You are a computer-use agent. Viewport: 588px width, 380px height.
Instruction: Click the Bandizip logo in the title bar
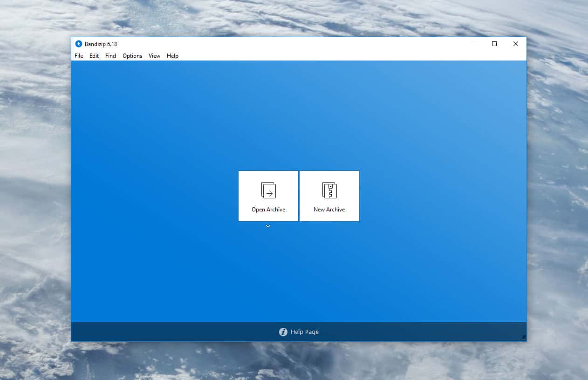point(79,44)
